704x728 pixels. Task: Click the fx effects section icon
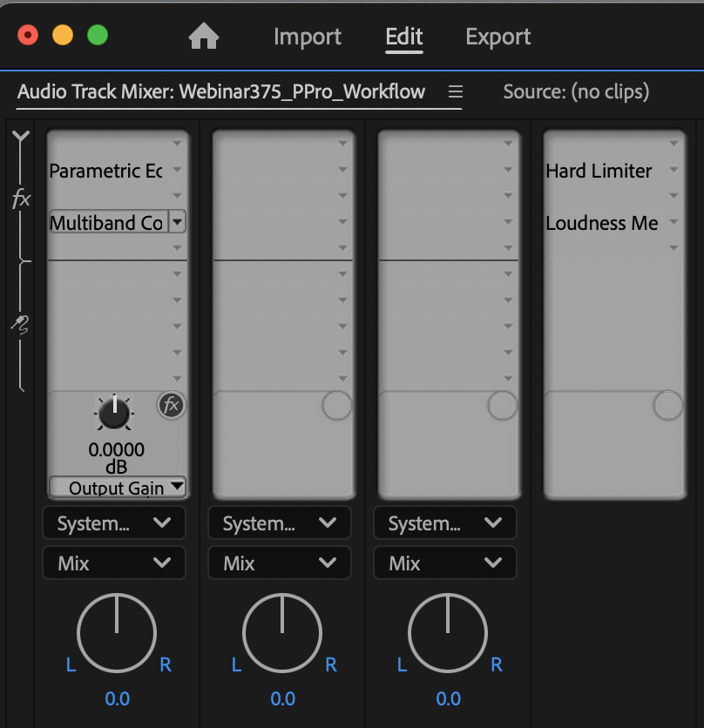pyautogui.click(x=21, y=199)
